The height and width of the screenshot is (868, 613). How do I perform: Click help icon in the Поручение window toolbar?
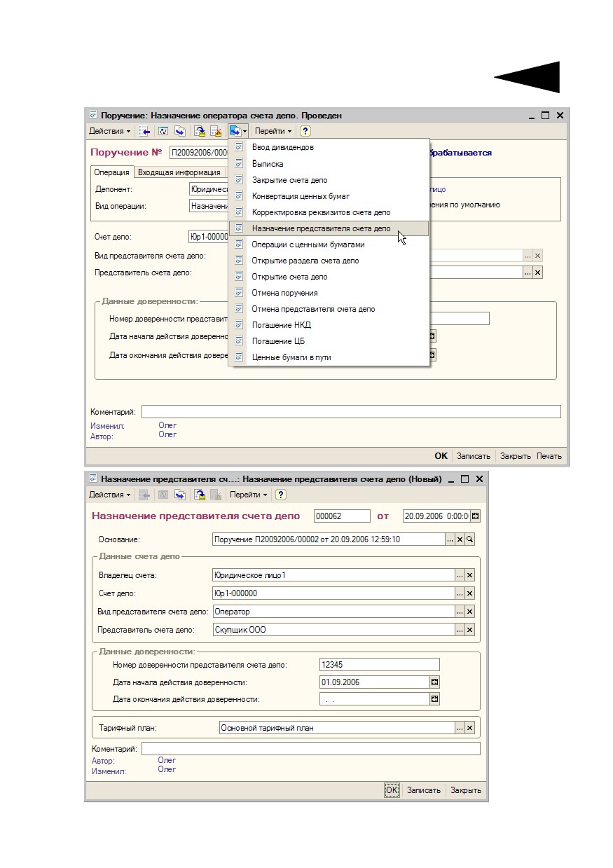pyautogui.click(x=305, y=131)
